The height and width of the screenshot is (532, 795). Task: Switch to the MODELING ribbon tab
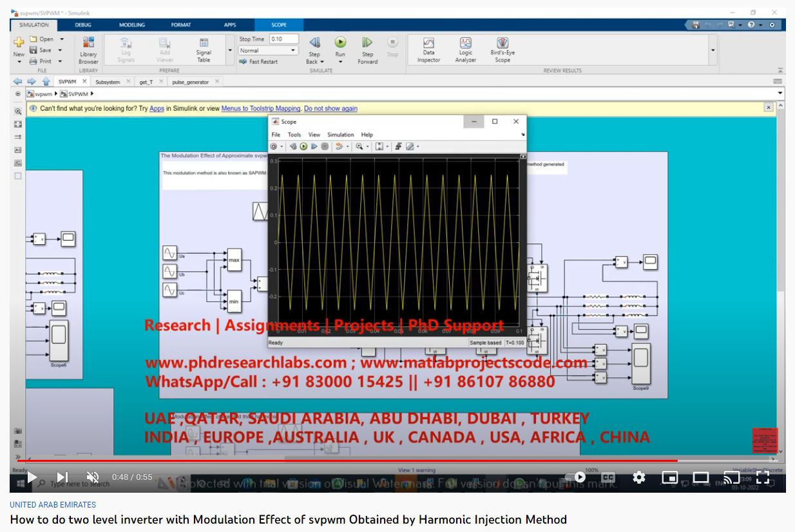[132, 25]
